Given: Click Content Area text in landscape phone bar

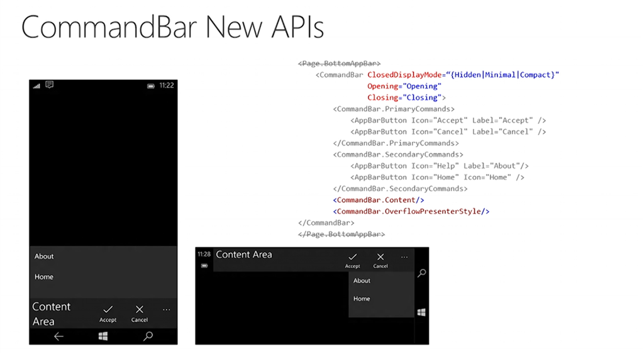Looking at the screenshot, I should [244, 255].
